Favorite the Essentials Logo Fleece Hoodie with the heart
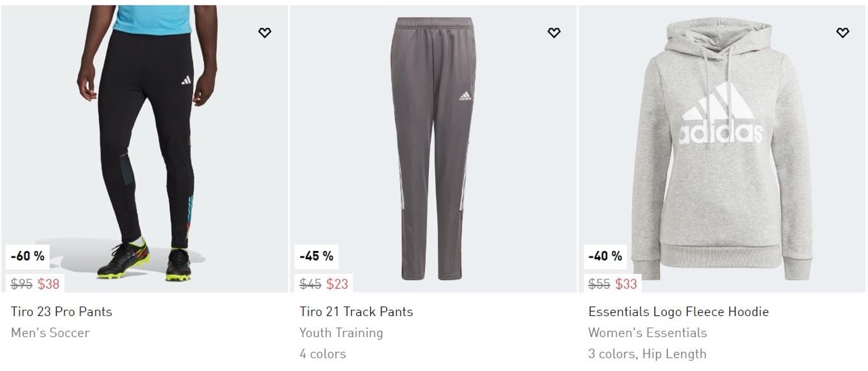 coord(842,33)
